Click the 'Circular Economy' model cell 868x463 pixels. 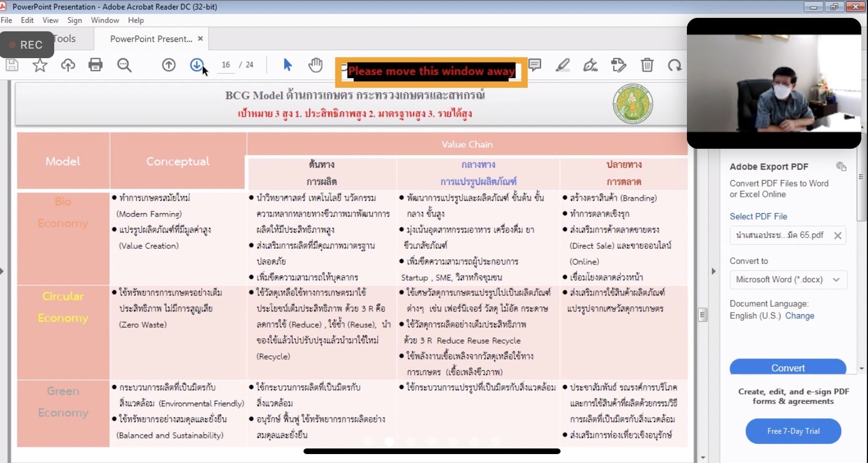pos(63,333)
